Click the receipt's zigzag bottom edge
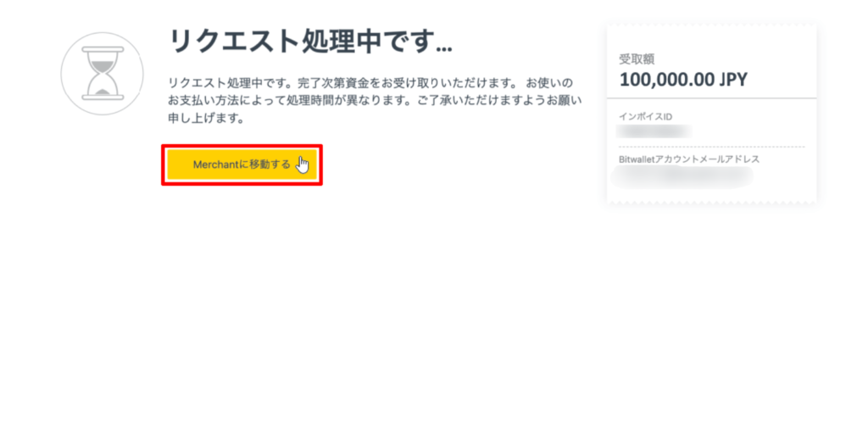868x435 pixels. tap(711, 204)
